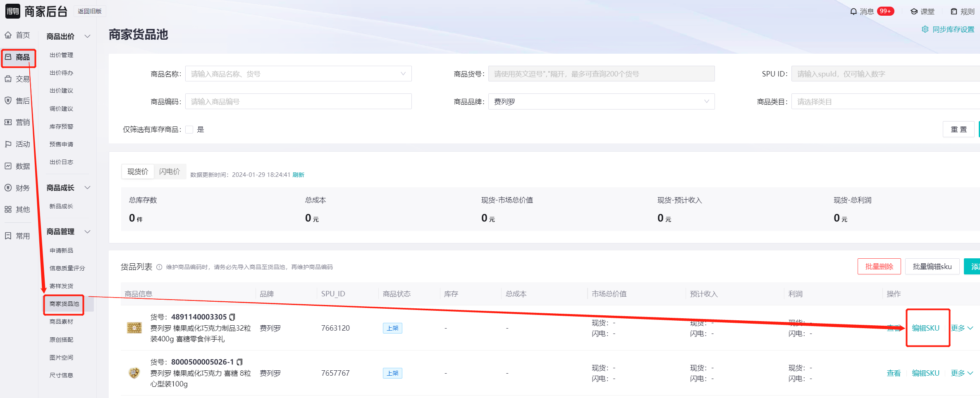
Task: Open 出价管理 menu item
Action: (x=62, y=55)
